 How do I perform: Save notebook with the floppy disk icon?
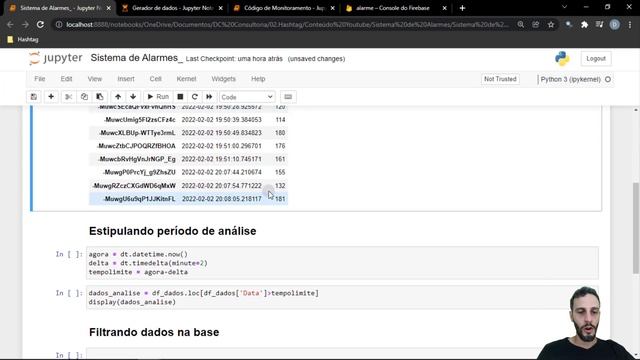pos(34,97)
